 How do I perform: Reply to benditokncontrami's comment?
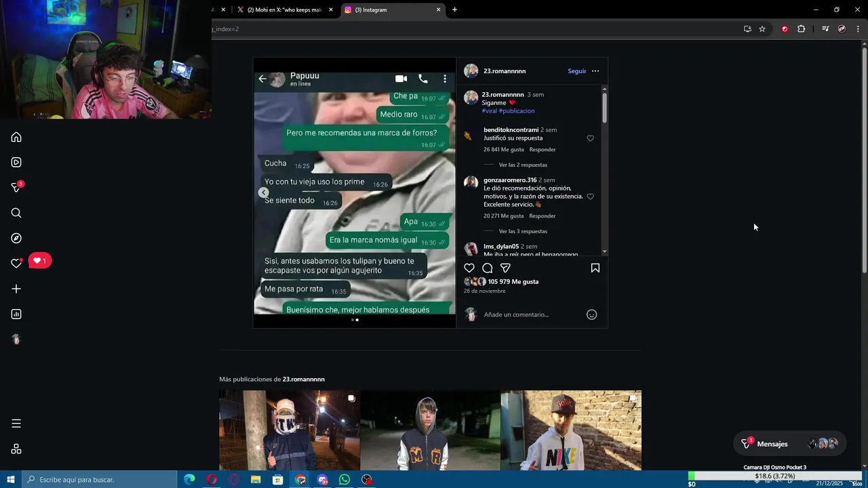(x=542, y=149)
